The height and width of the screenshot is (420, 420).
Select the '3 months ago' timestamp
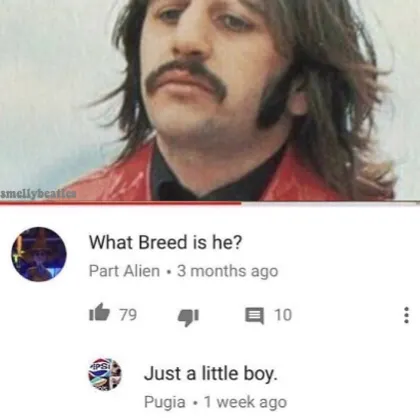pos(228,271)
